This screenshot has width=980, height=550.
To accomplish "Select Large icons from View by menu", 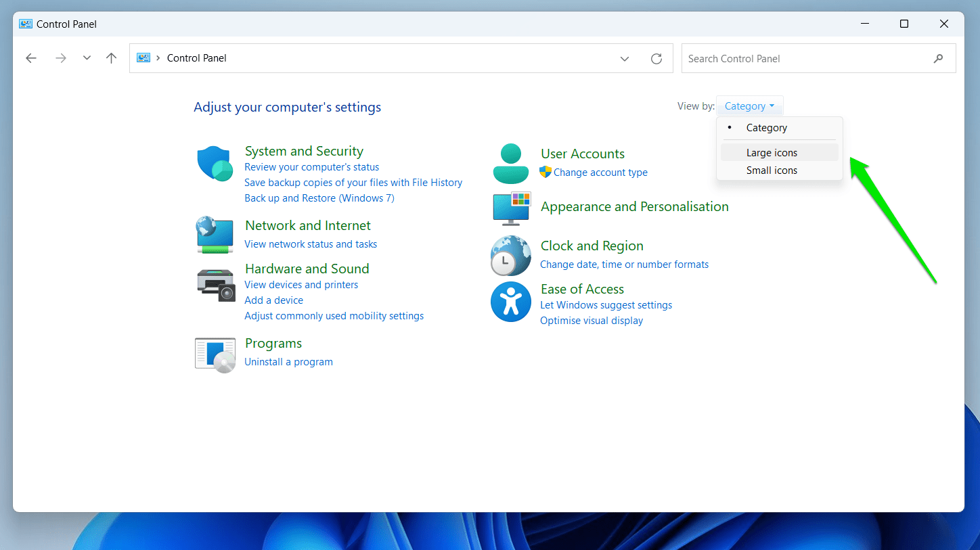I will click(772, 153).
